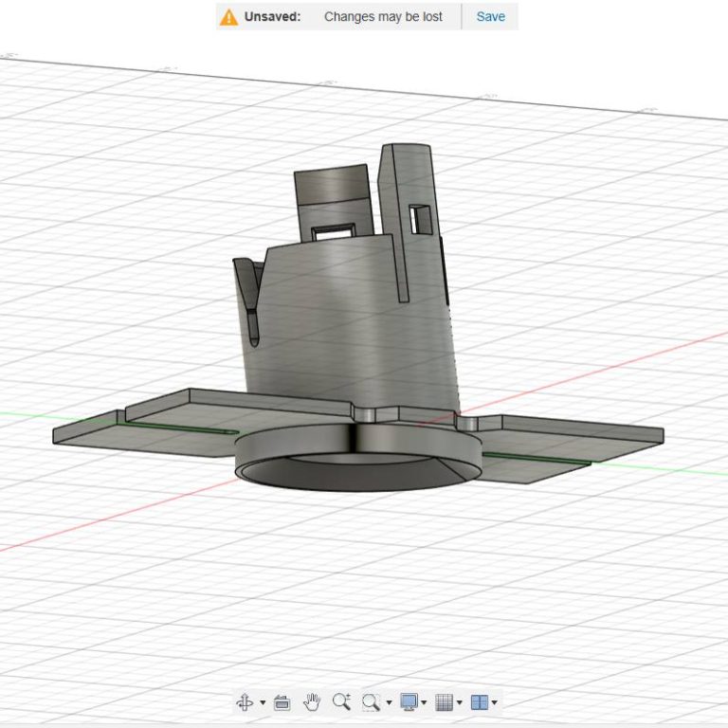Expand the Viewports dropdown arrow
The height and width of the screenshot is (728, 728).
(x=494, y=703)
